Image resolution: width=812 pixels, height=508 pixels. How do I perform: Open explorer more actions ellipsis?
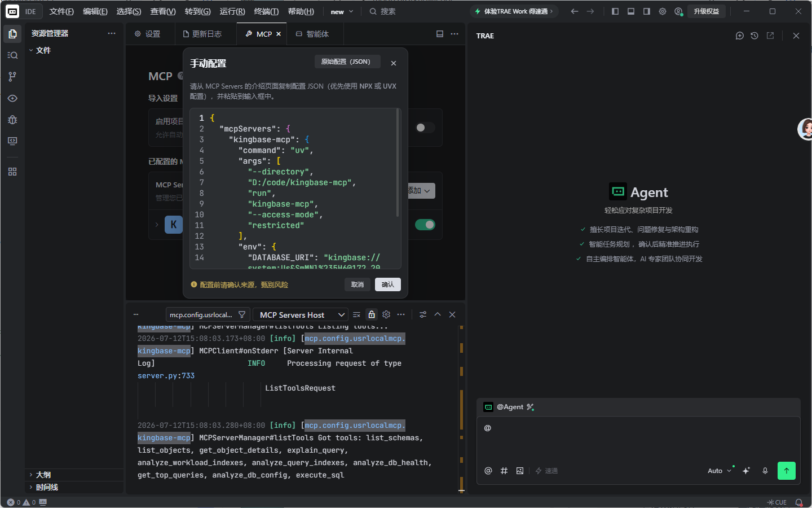(112, 33)
